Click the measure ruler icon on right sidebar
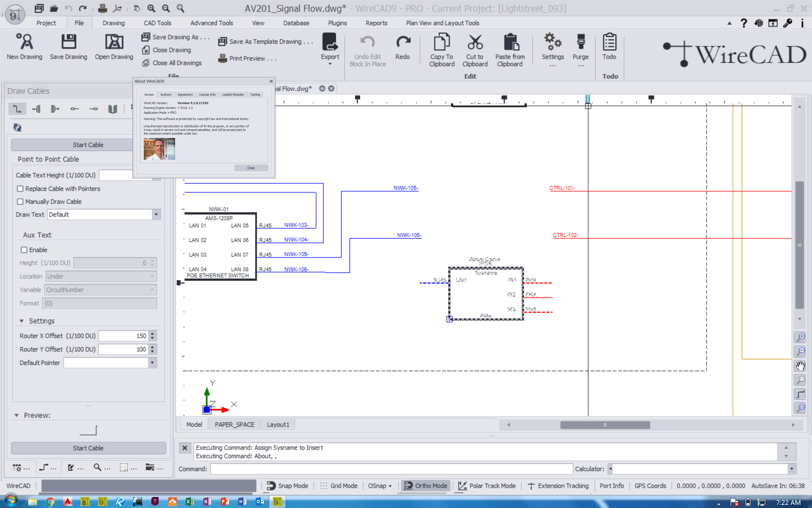The width and height of the screenshot is (812, 508). pos(800,394)
